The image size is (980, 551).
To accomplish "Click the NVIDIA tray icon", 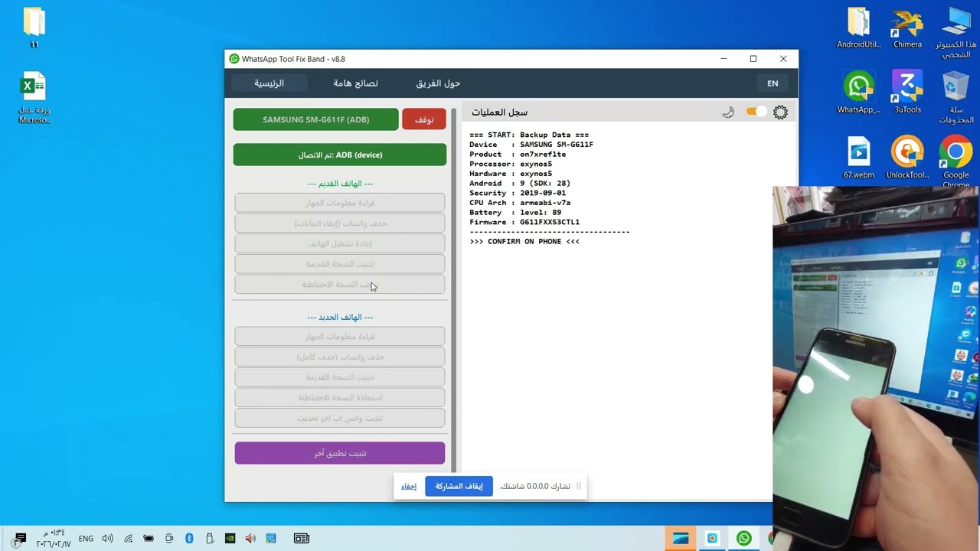I will coord(230,539).
